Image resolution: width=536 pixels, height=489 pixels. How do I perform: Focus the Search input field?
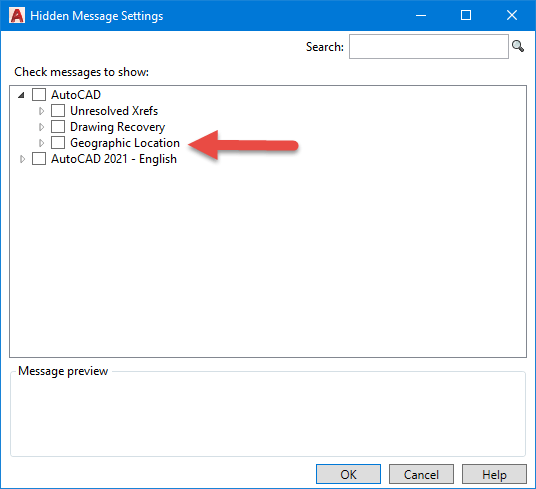[x=429, y=46]
